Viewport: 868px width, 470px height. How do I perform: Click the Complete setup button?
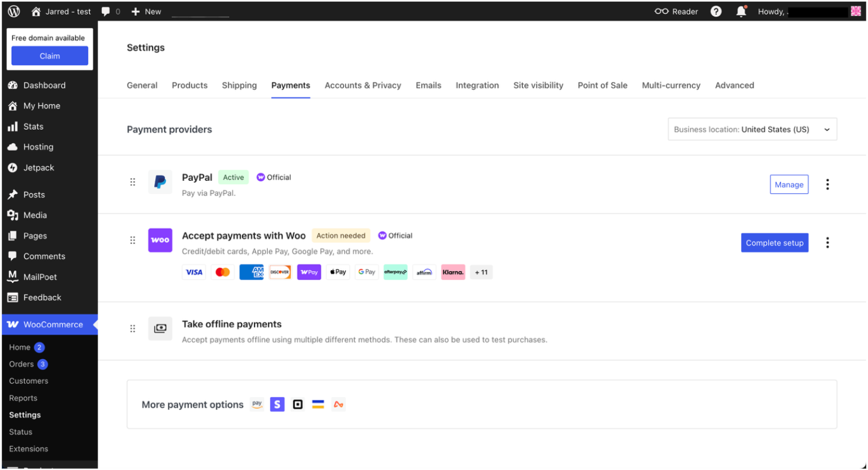pos(774,243)
